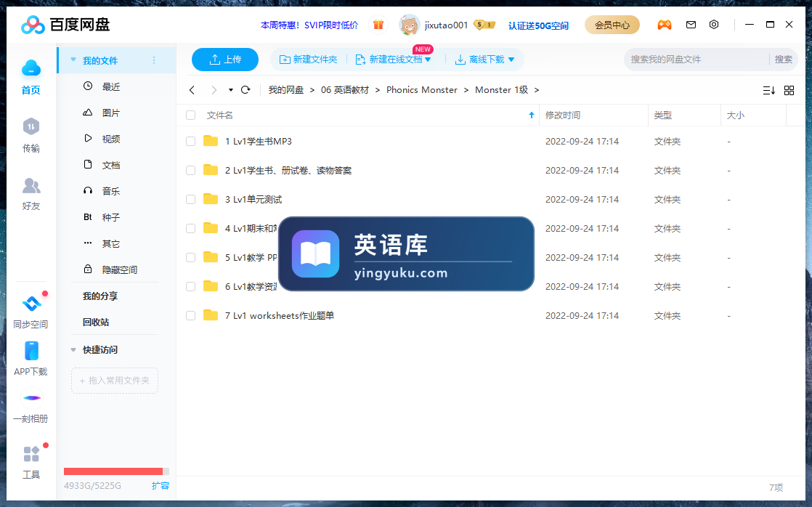Open the mail messages icon
Viewport: 812px width, 507px height.
coord(691,25)
